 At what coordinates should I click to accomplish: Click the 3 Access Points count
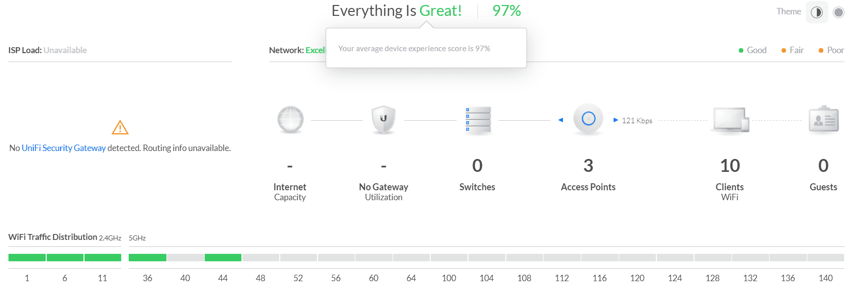(x=588, y=165)
